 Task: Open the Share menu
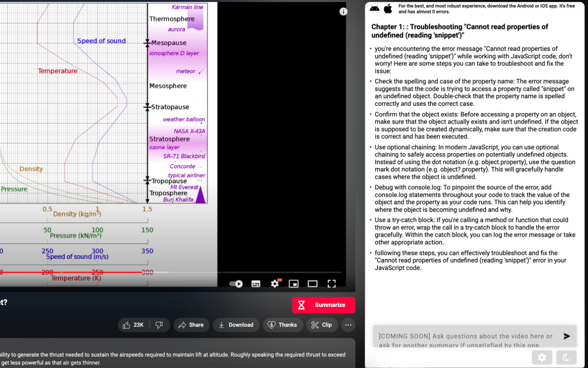[x=192, y=325]
